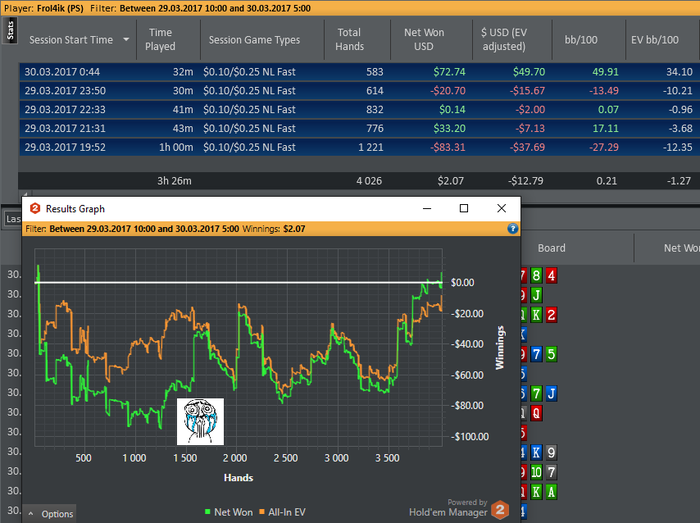Click the blue 7 card next to green 5
The height and width of the screenshot is (523, 700).
(536, 354)
